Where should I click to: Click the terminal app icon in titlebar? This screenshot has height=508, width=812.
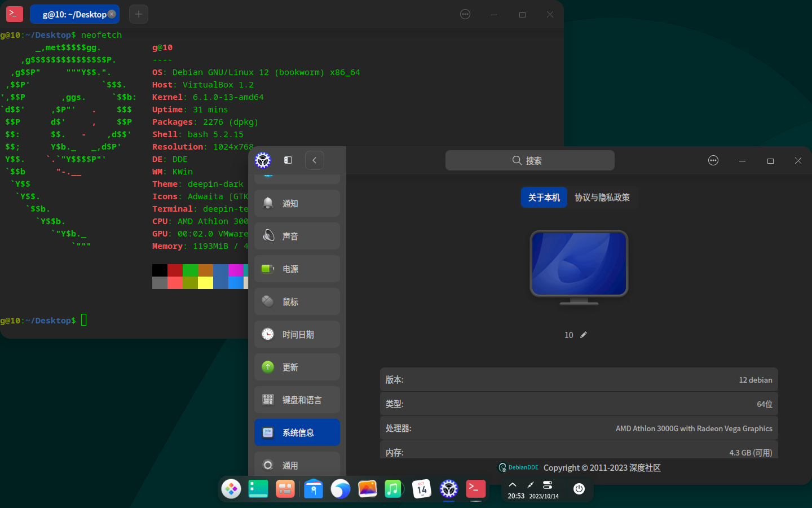coord(14,14)
